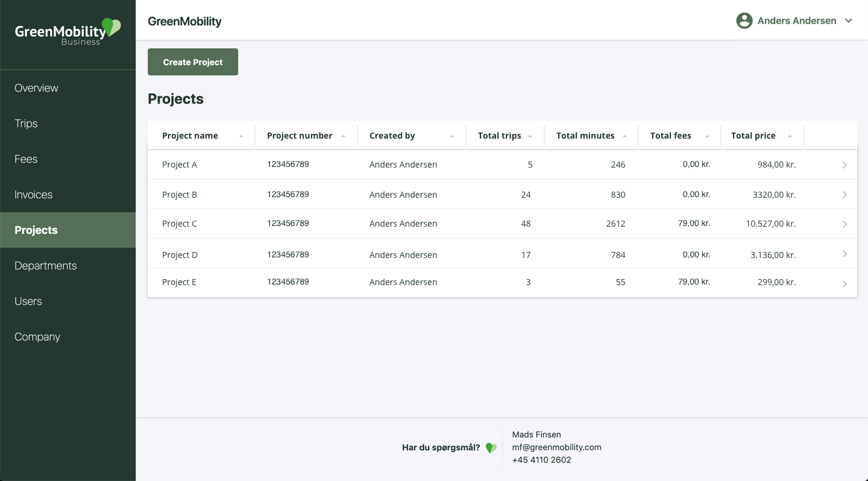
Task: Sort by Project number arrow
Action: click(344, 136)
